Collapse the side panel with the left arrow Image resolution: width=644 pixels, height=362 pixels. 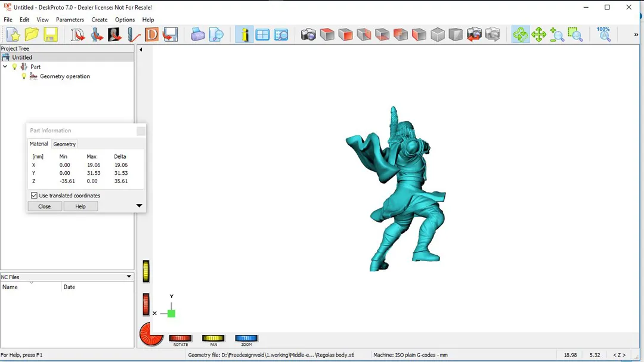pos(141,49)
